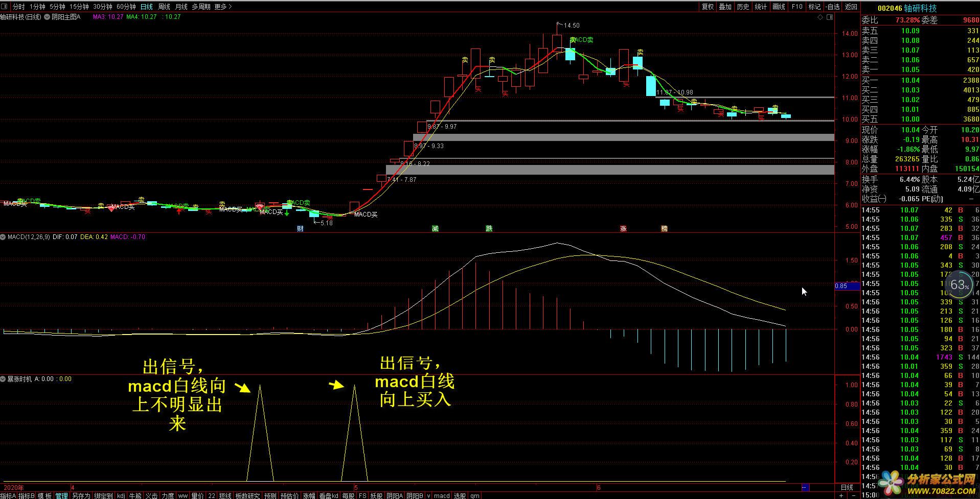Viewport: 980px width, 499px height.
Task: Open F10 company info
Action: coord(797,7)
